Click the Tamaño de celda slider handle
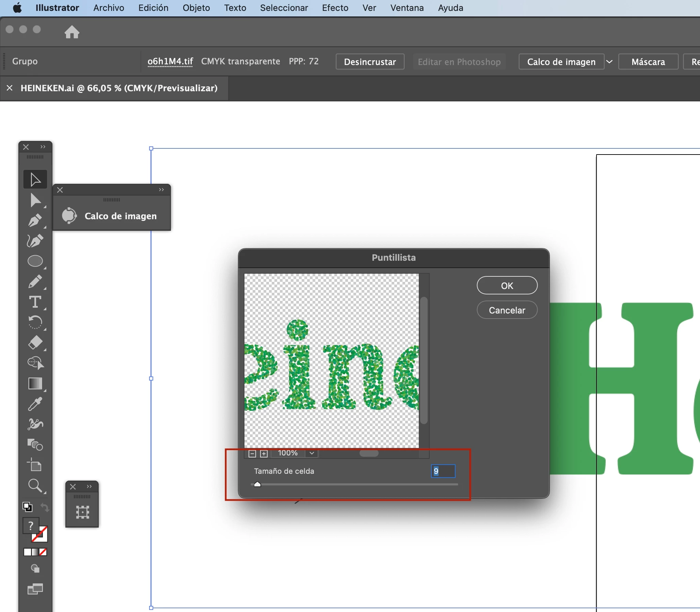The width and height of the screenshot is (700, 612). point(257,484)
